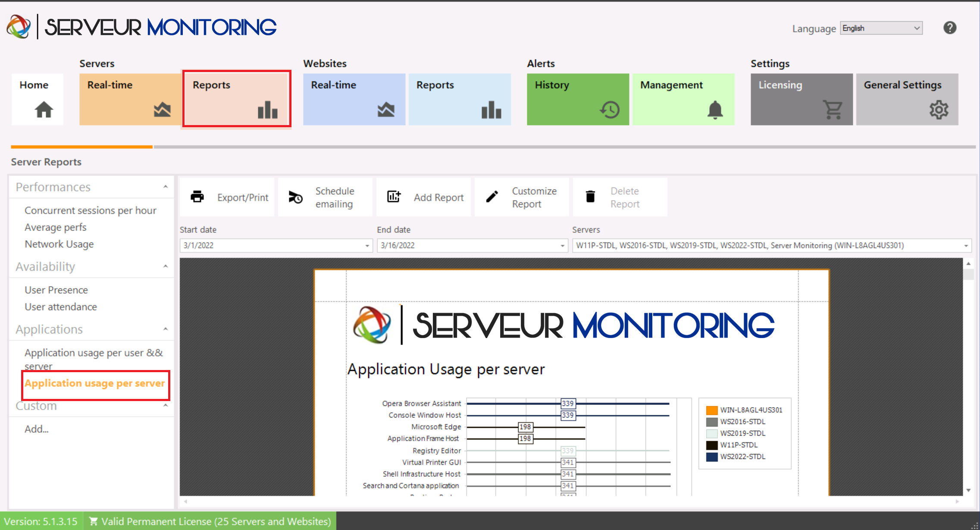This screenshot has width=980, height=530.
Task: Click the black W11P-STDL legend swatch
Action: tap(712, 445)
